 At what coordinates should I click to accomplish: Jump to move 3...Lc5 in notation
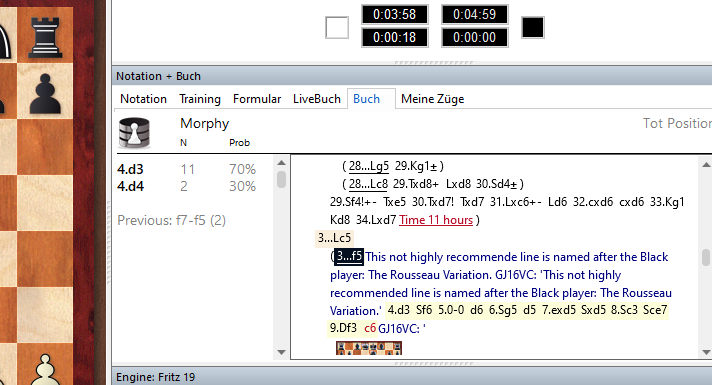(x=334, y=238)
